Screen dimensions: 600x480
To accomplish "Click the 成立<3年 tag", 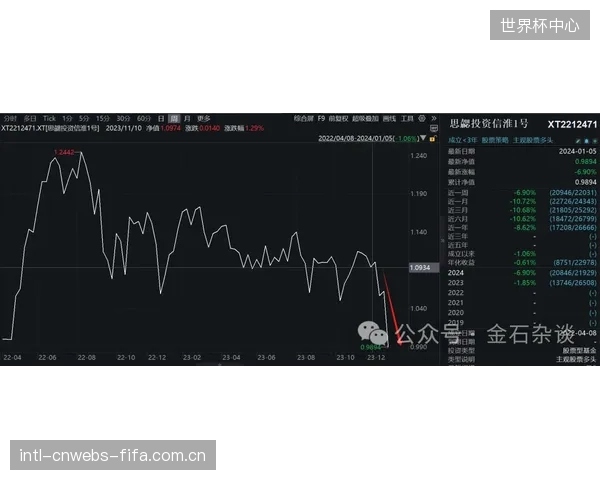I will pyautogui.click(x=462, y=140).
